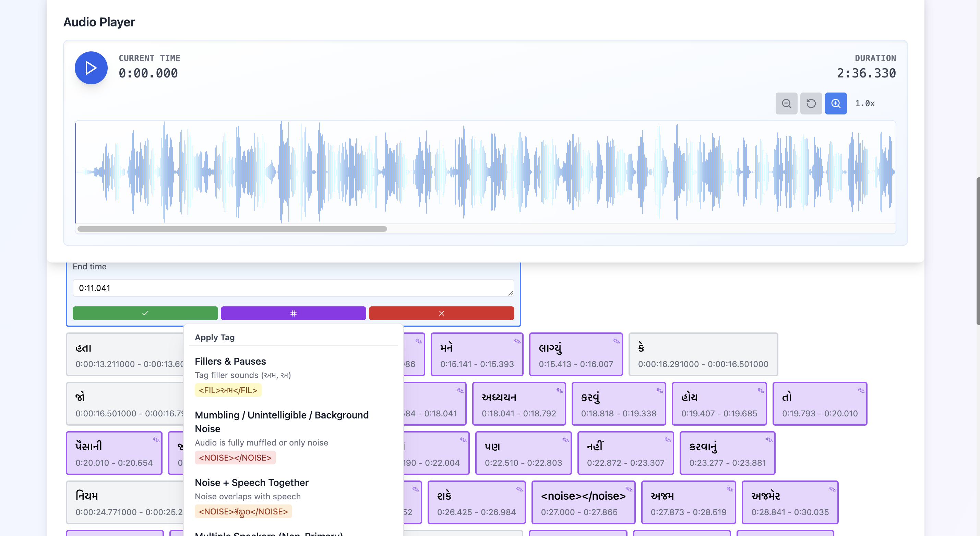Change playback speed from 1.0x
This screenshot has height=536, width=980.
[865, 103]
